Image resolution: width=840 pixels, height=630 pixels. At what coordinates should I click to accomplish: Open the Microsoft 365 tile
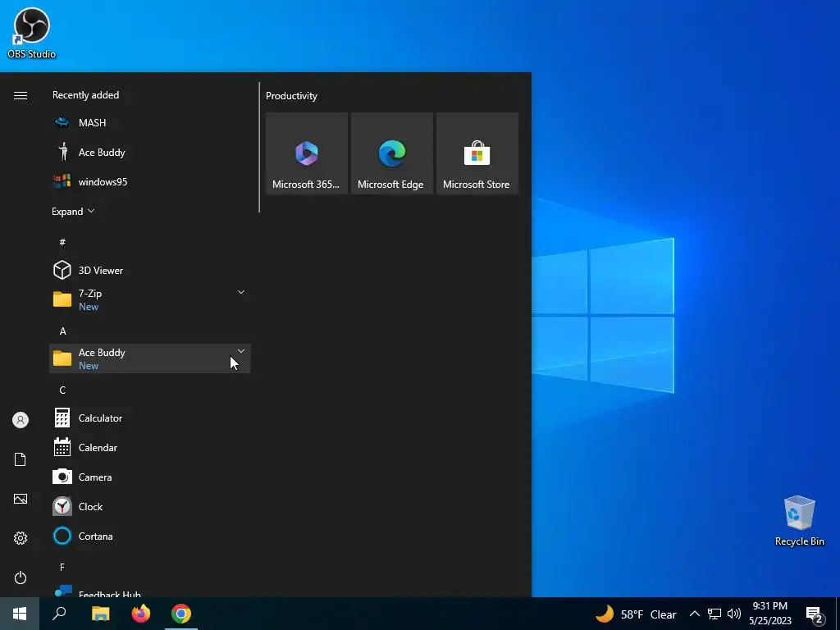[307, 153]
